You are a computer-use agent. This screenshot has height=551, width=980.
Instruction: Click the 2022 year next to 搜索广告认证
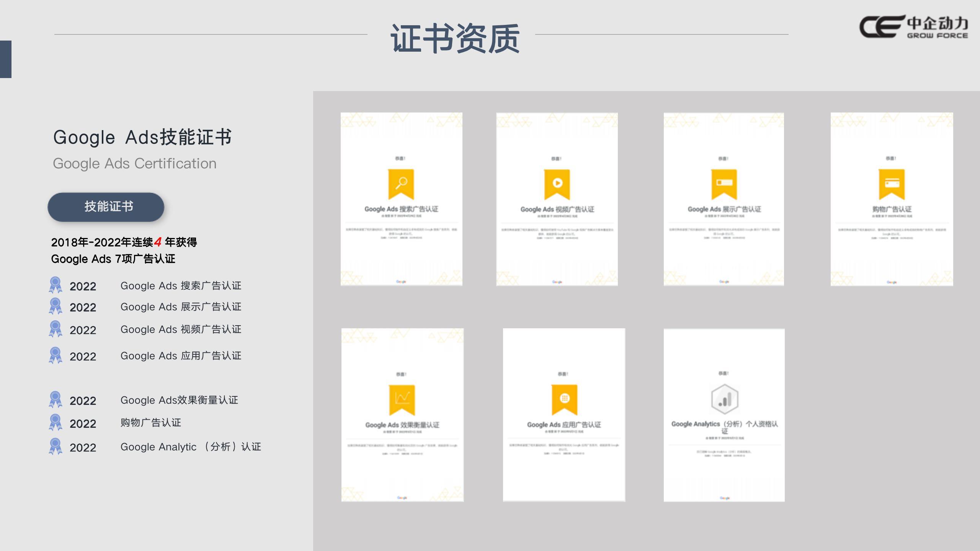click(83, 287)
